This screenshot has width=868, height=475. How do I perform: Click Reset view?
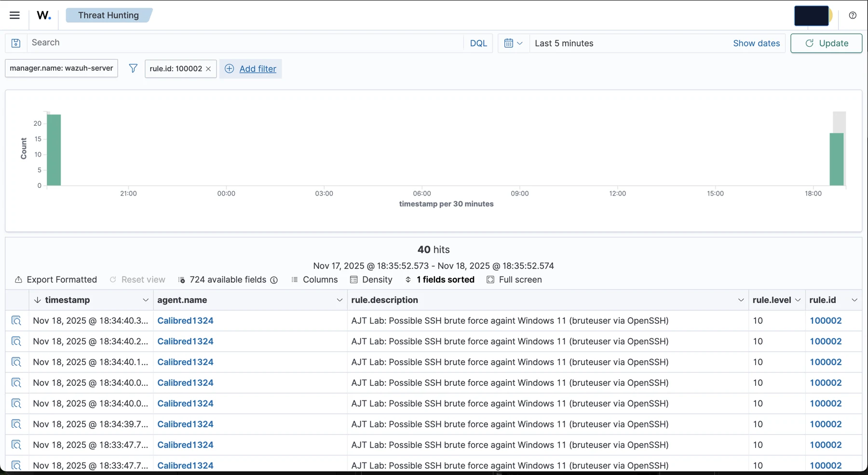tap(137, 280)
